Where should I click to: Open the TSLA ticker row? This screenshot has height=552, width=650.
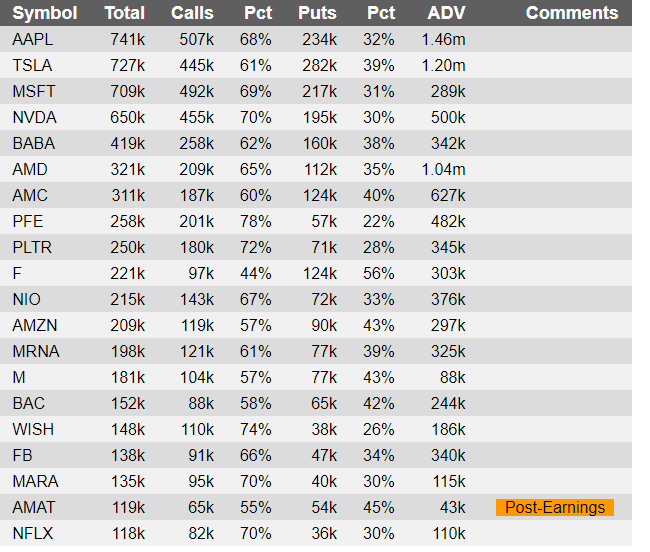point(316,65)
